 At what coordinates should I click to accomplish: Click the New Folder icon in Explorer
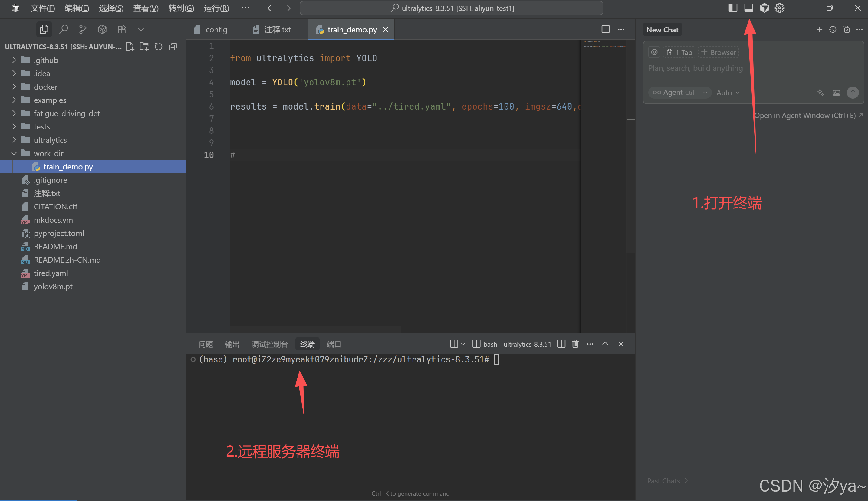point(144,47)
